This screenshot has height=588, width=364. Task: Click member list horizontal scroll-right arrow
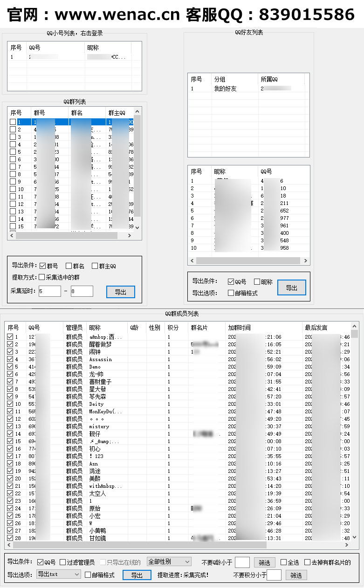pos(347,545)
